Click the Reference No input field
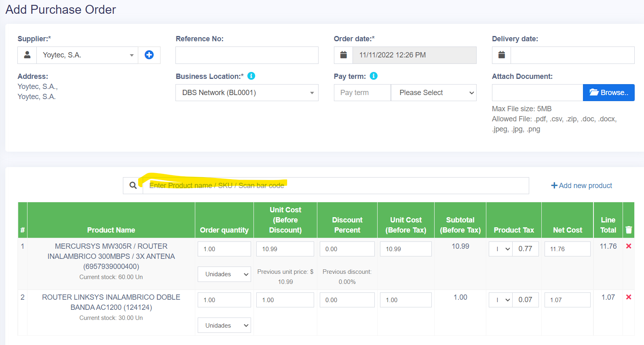 click(x=247, y=55)
